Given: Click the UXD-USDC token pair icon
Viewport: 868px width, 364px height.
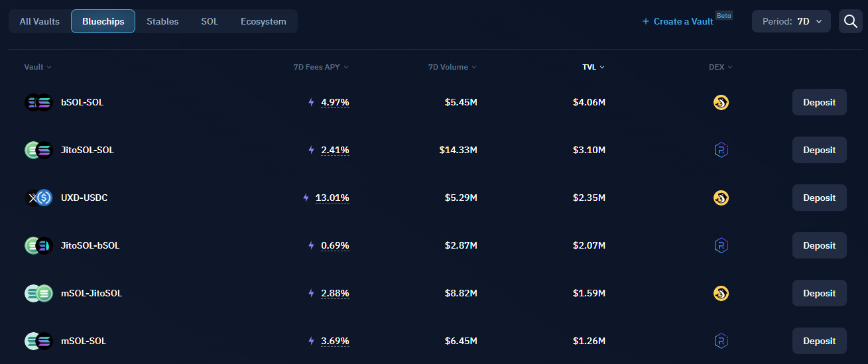Looking at the screenshot, I should point(38,198).
